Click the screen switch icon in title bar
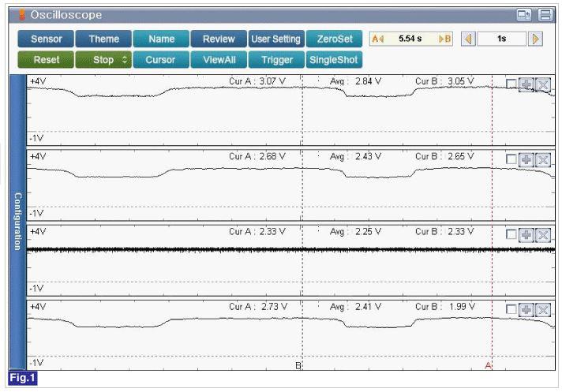This screenshot has height=392, width=562. coord(524,15)
